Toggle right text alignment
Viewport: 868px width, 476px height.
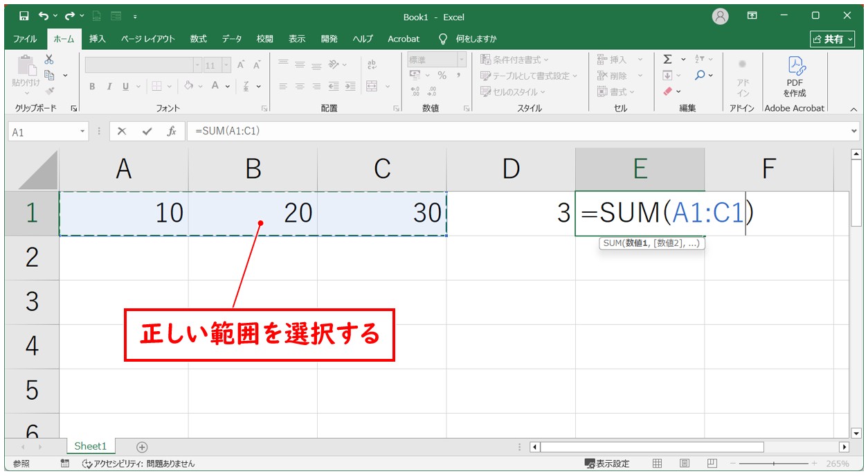(316, 87)
